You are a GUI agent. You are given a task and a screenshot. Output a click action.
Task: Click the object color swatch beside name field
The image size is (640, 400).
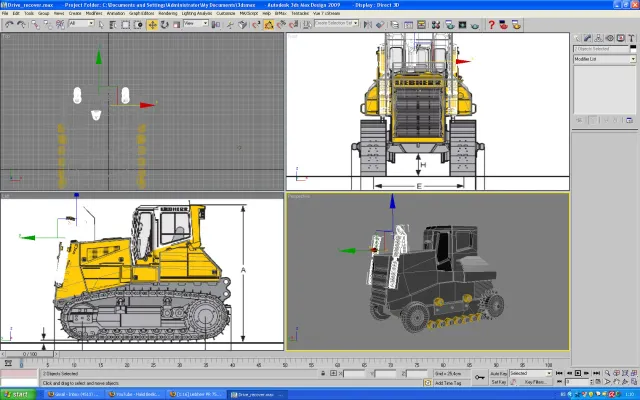(x=633, y=49)
